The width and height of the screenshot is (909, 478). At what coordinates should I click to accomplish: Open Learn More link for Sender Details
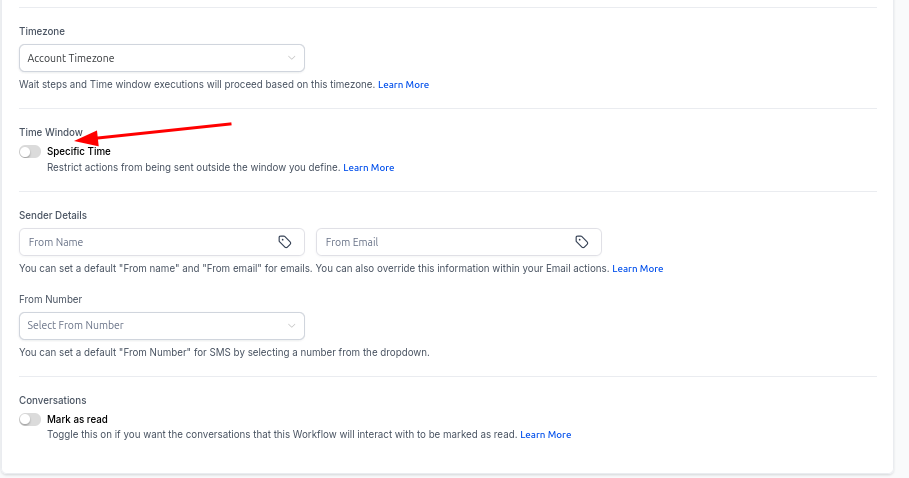(x=637, y=269)
